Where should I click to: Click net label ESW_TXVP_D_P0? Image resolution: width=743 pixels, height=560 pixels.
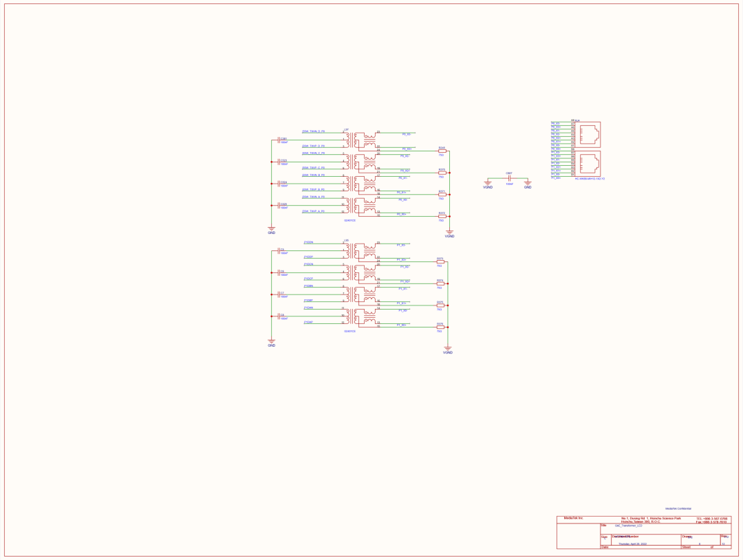tap(313, 146)
